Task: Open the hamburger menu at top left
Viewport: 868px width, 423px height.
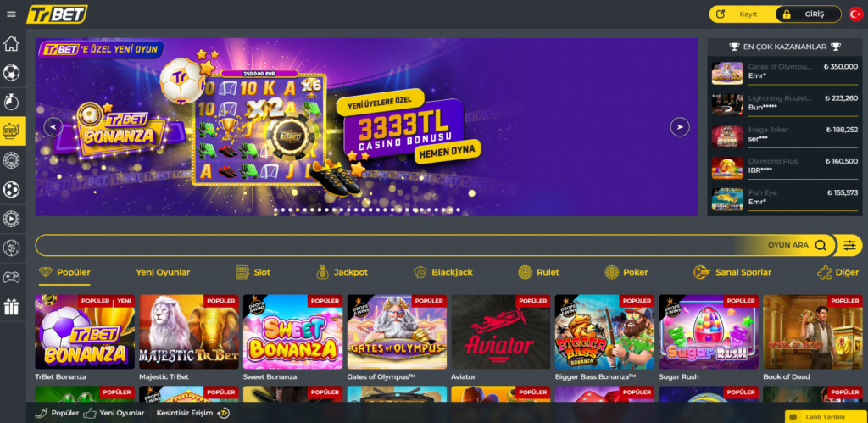Action: [x=11, y=14]
